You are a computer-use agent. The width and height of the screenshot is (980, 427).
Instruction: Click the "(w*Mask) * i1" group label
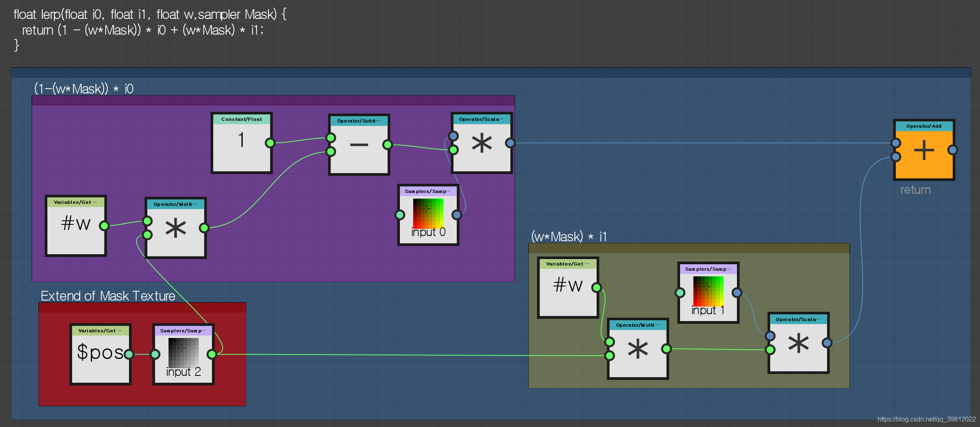[569, 236]
